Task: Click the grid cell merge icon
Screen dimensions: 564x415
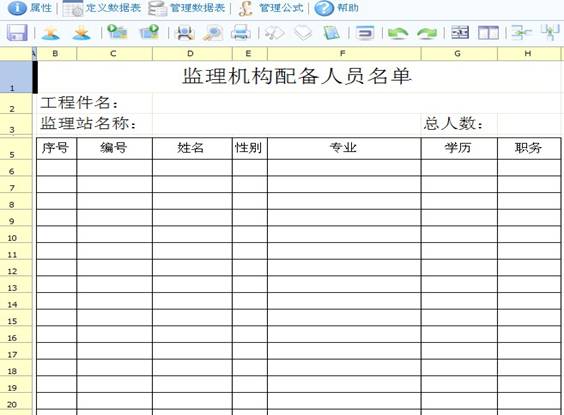Action: click(x=459, y=33)
